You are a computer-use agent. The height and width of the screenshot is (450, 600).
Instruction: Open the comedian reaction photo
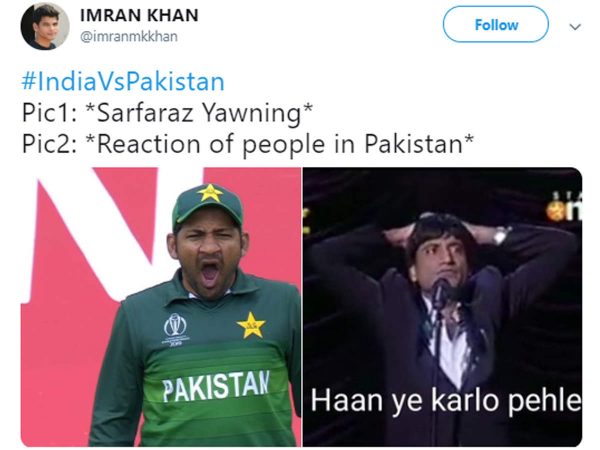click(443, 307)
